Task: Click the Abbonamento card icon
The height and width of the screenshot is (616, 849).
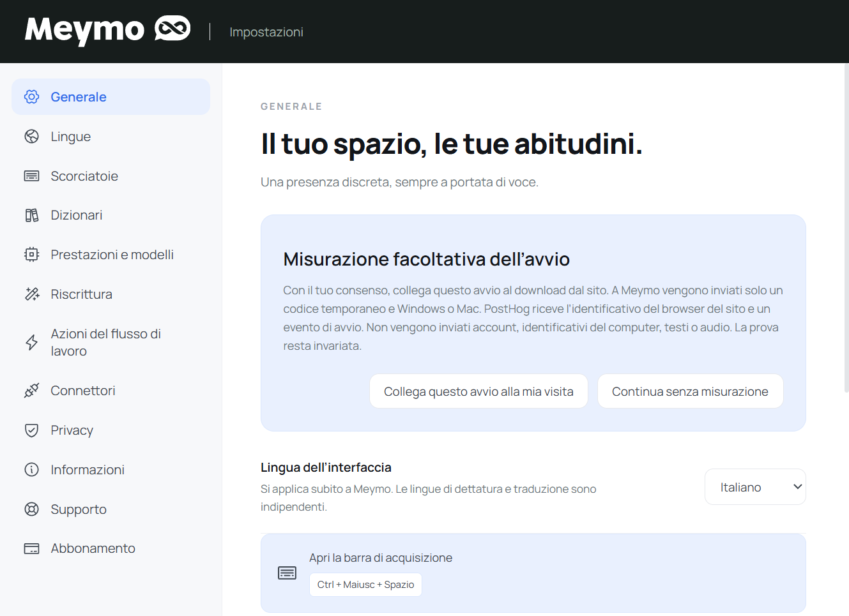Action: tap(31, 548)
